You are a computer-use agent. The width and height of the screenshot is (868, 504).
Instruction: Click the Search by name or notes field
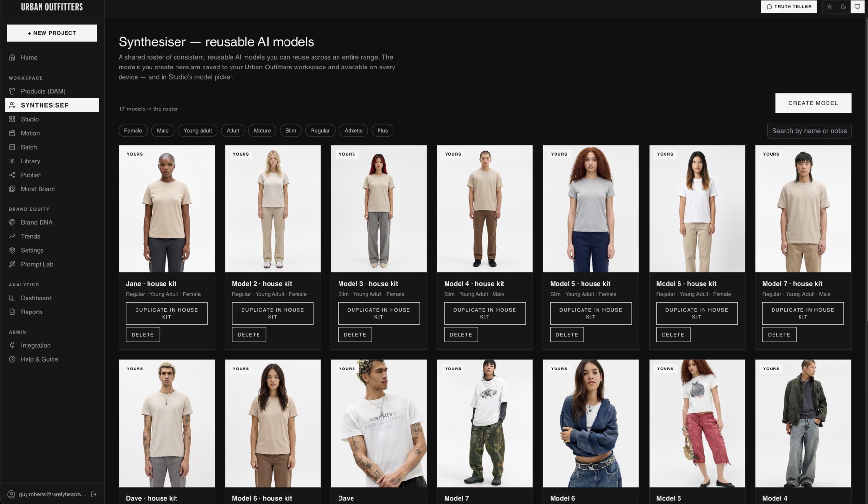pos(809,131)
